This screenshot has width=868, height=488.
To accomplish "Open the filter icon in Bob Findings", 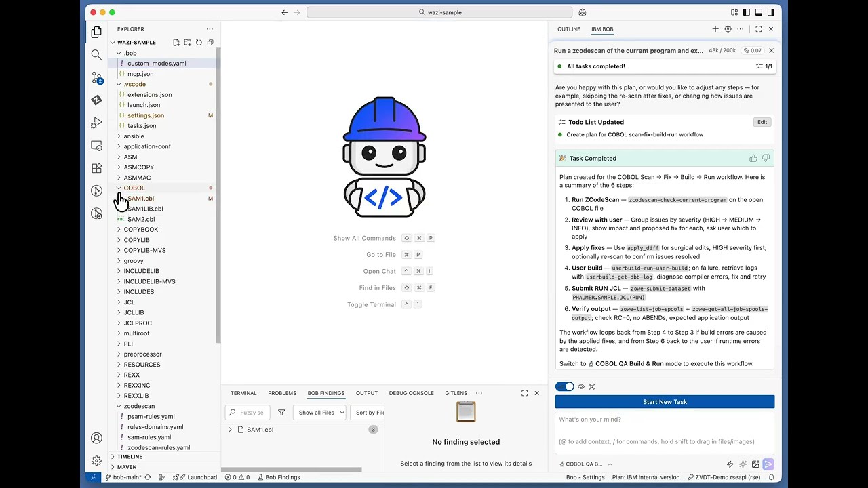I will click(x=281, y=412).
